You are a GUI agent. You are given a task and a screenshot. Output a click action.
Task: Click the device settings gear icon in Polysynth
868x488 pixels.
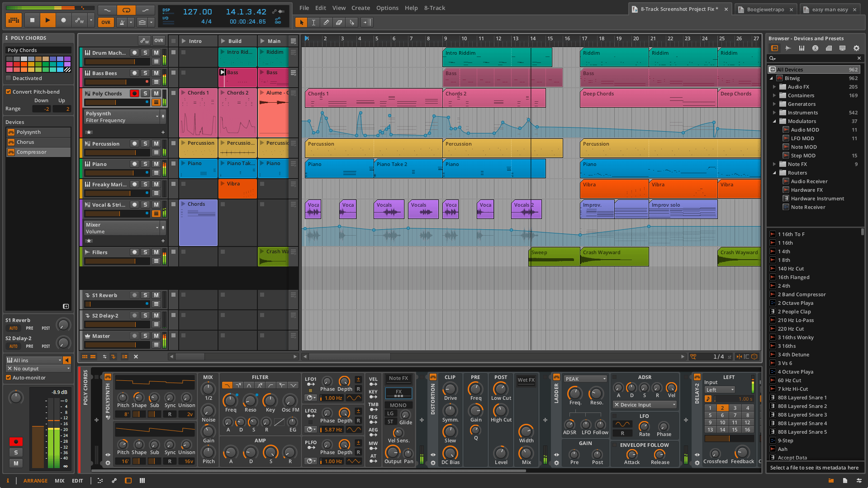[108, 463]
